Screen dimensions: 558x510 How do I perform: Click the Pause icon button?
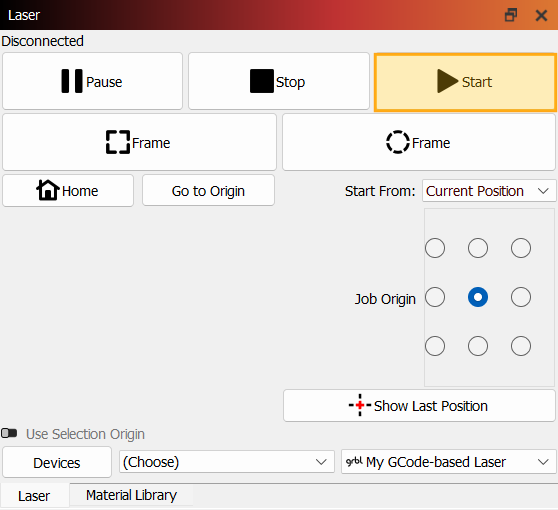pos(92,81)
